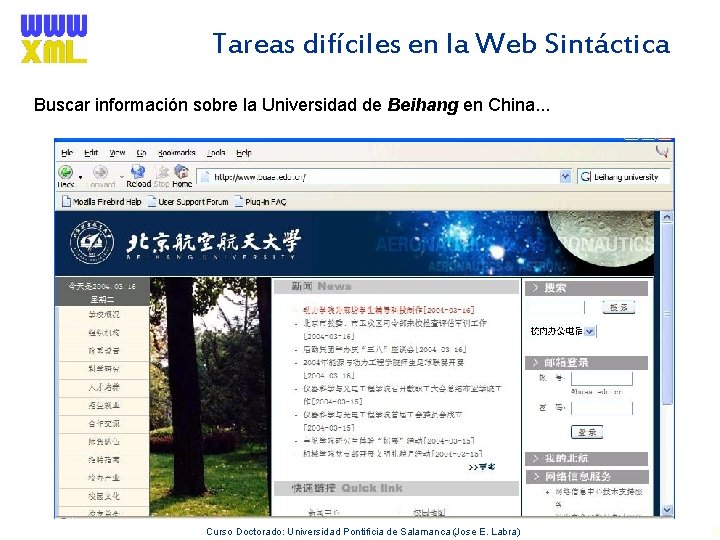Click the Stop toolbar icon

pyautogui.click(x=162, y=172)
